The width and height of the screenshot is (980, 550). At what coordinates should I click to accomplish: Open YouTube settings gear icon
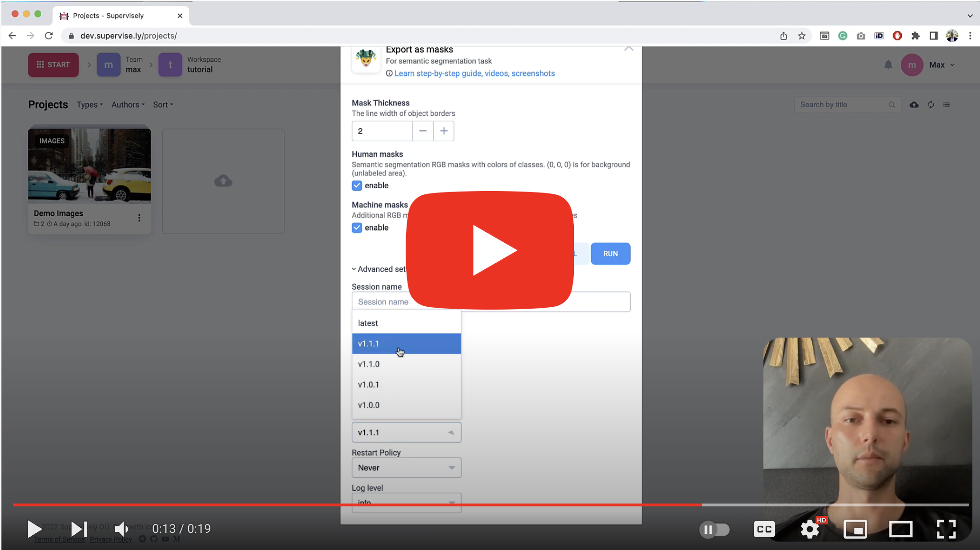tap(810, 529)
